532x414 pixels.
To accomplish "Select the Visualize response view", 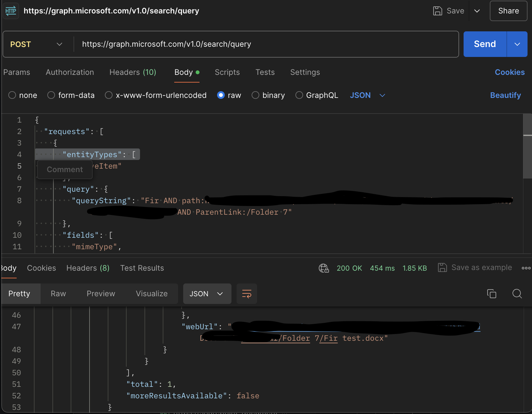I will (152, 294).
